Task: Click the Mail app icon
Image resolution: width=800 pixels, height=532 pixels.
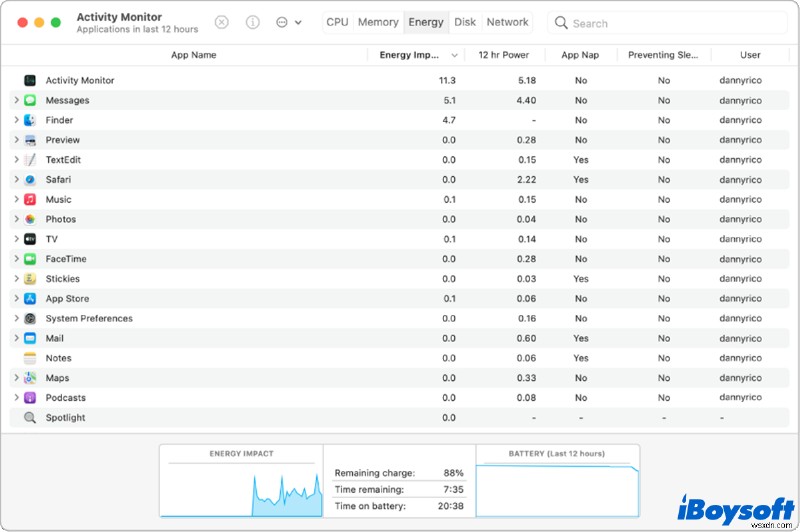Action: coord(30,338)
